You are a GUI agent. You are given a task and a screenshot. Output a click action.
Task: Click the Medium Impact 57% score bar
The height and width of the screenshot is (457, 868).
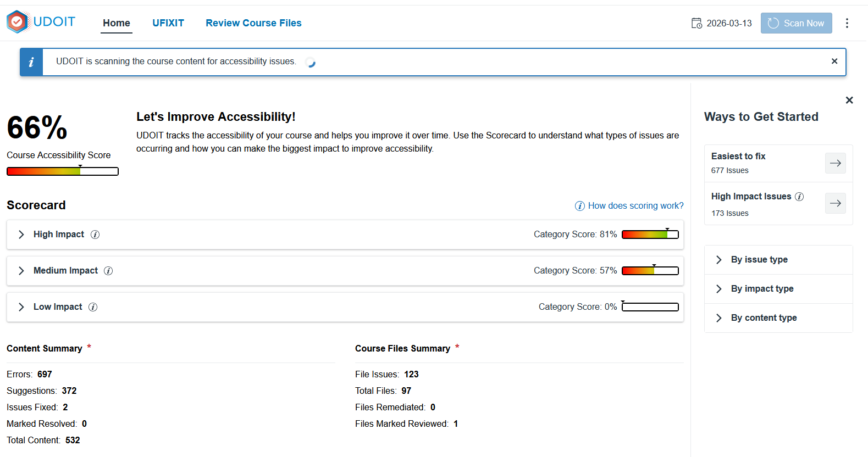(650, 271)
